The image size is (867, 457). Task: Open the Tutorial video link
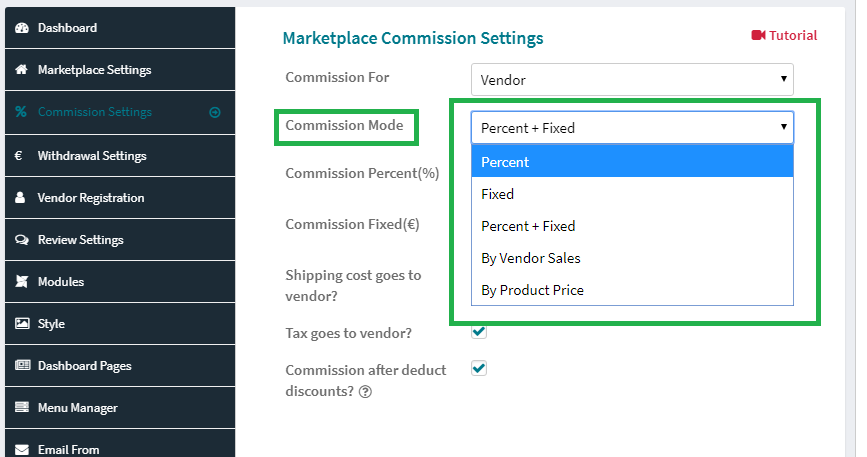pyautogui.click(x=784, y=35)
